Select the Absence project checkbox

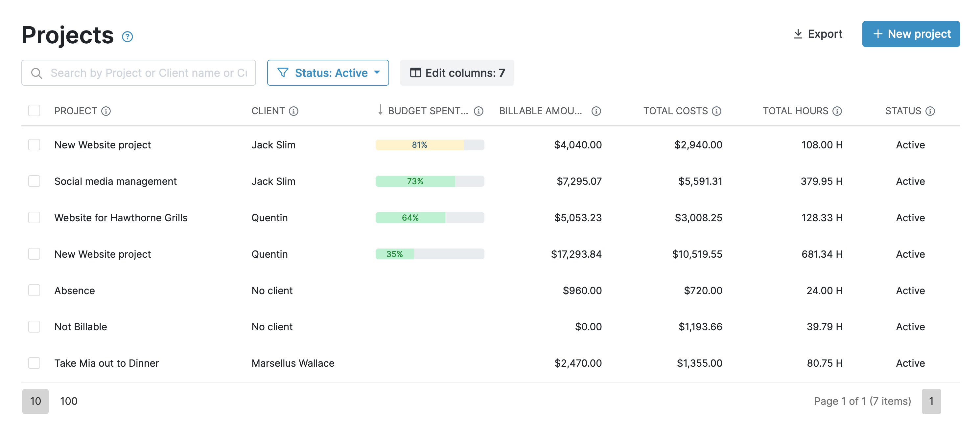coord(34,290)
